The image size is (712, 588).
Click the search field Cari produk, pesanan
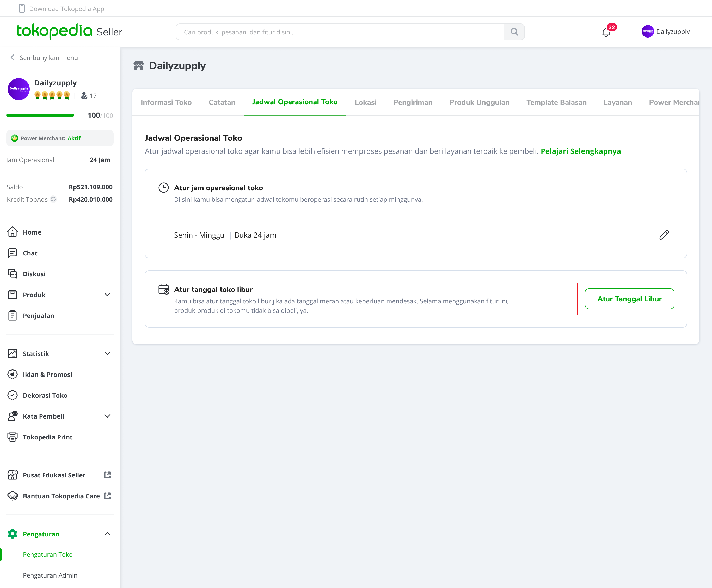[x=340, y=32]
